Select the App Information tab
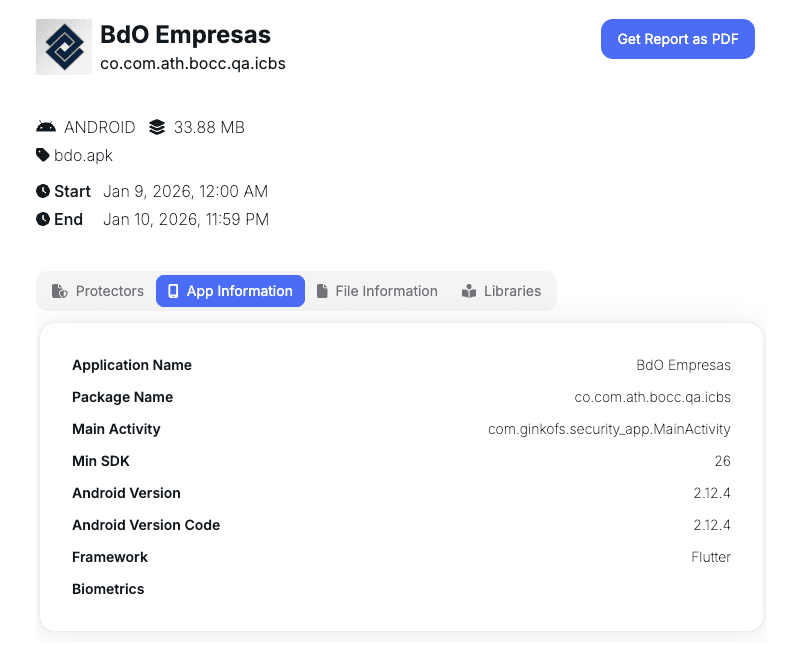The image size is (802, 645). pyautogui.click(x=230, y=291)
